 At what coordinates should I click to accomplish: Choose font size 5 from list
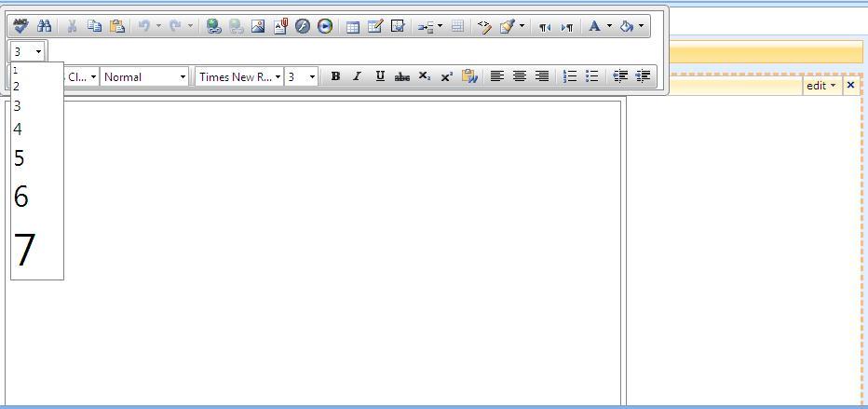(37, 158)
